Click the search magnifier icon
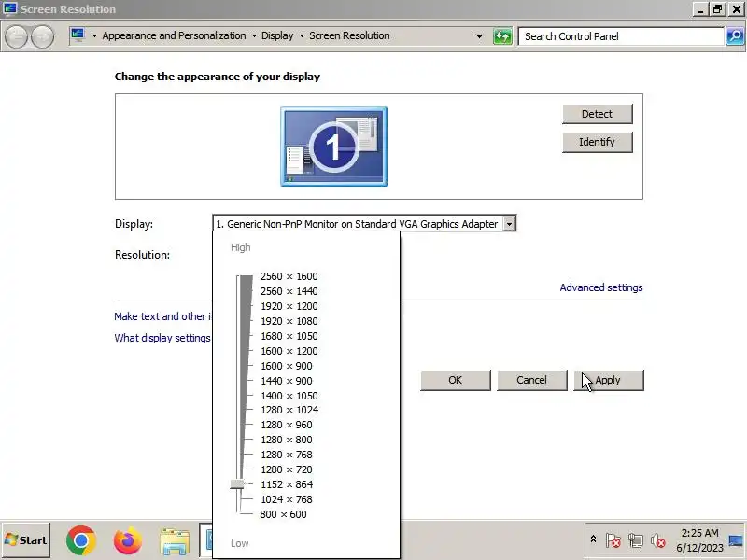Viewport: 747px width, 560px height. (x=735, y=36)
